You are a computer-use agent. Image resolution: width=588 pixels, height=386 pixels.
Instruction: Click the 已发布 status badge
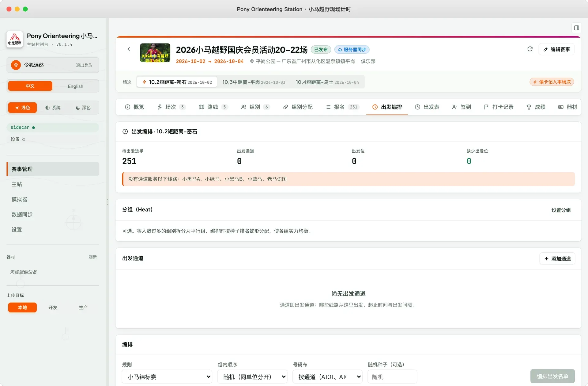321,50
